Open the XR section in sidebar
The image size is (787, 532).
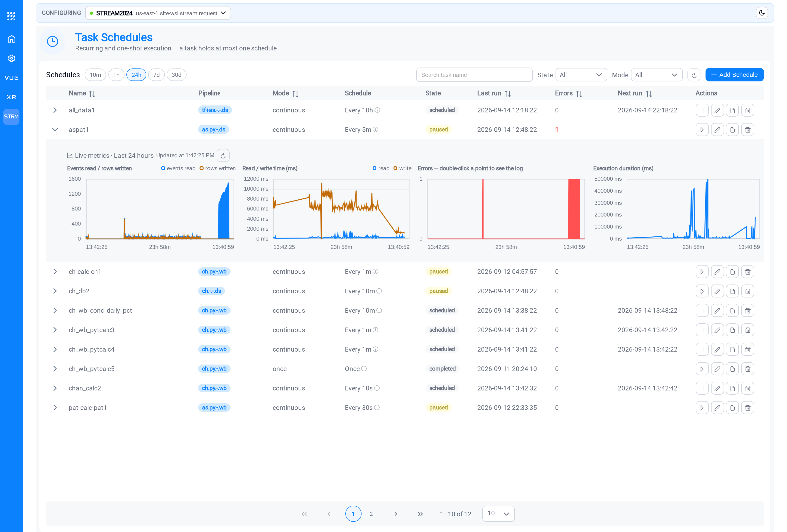(x=12, y=97)
